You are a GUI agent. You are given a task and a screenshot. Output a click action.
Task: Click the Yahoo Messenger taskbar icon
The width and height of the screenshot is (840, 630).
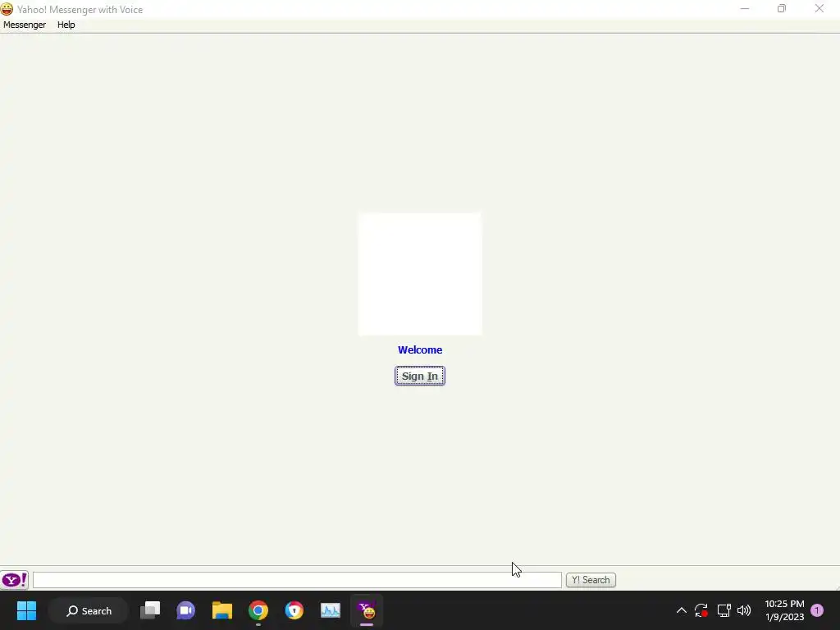(367, 610)
